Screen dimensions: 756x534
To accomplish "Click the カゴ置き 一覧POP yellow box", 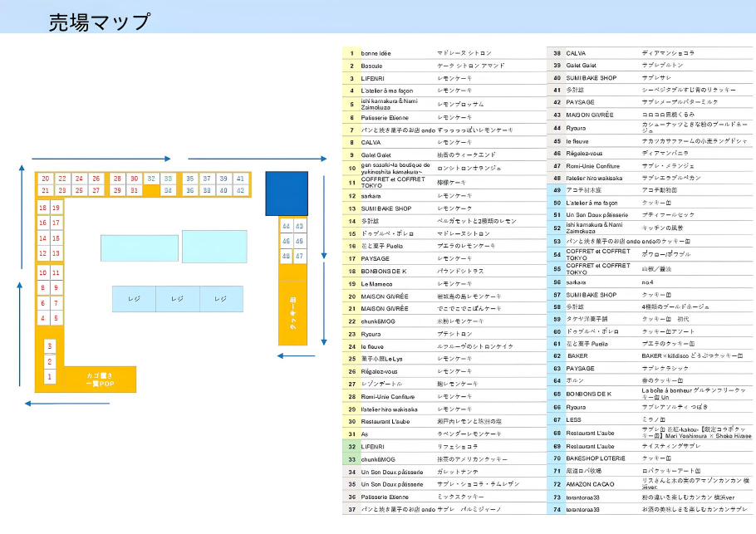I will (x=100, y=380).
